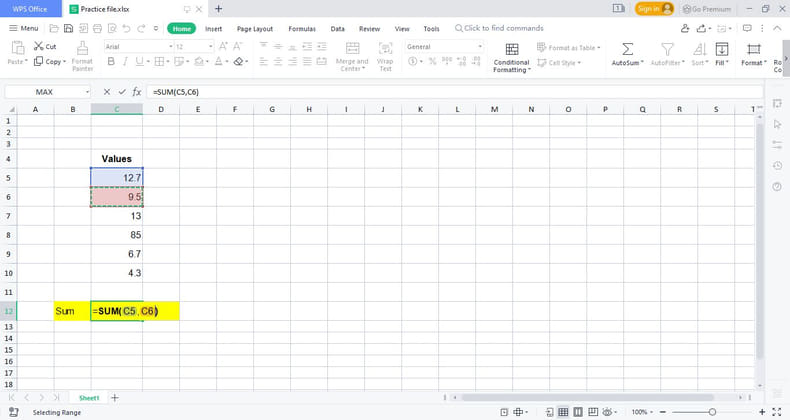790x420 pixels.
Task: Click in the formula bar input
Action: (456, 92)
